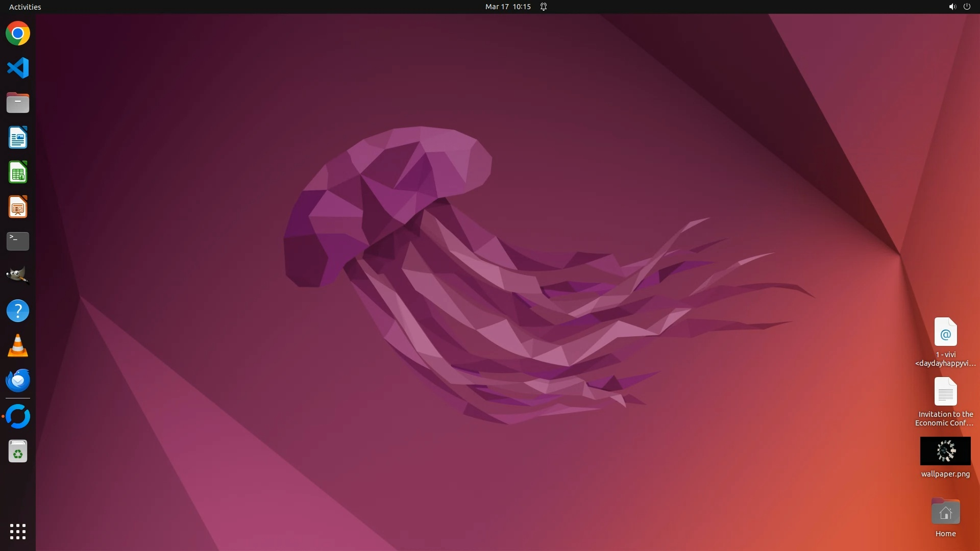The width and height of the screenshot is (980, 551).
Task: Click Activities in the top bar
Action: tap(25, 7)
